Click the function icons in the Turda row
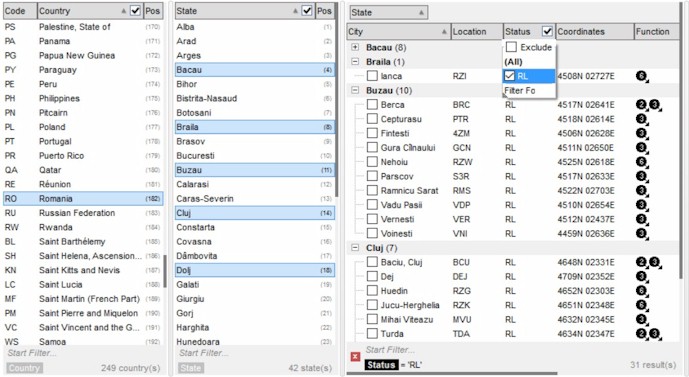 (x=648, y=334)
